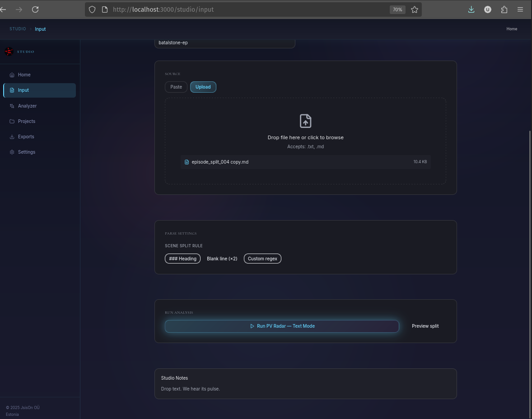Enable the Blank line (×2) split rule
The height and width of the screenshot is (419, 532).
pyautogui.click(x=222, y=258)
